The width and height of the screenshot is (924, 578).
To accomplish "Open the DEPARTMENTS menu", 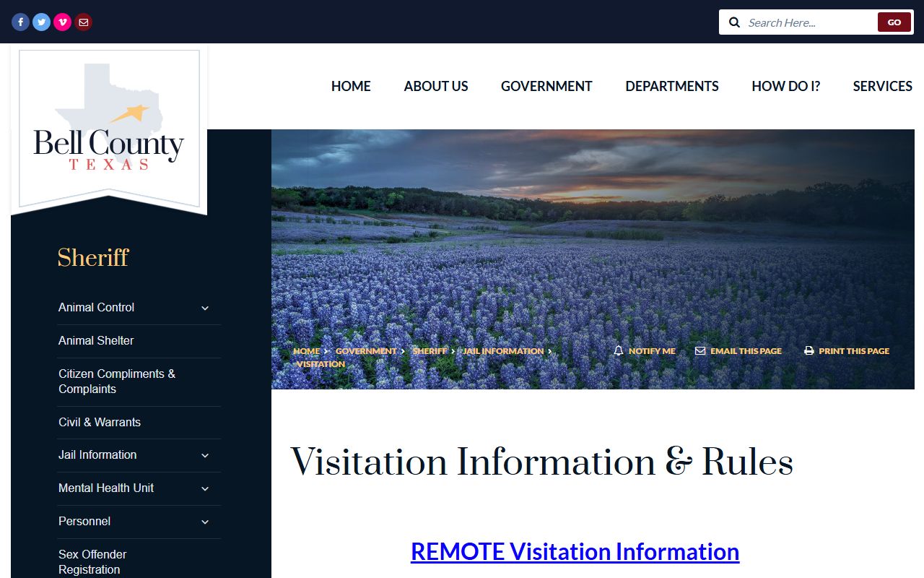I will [x=672, y=86].
